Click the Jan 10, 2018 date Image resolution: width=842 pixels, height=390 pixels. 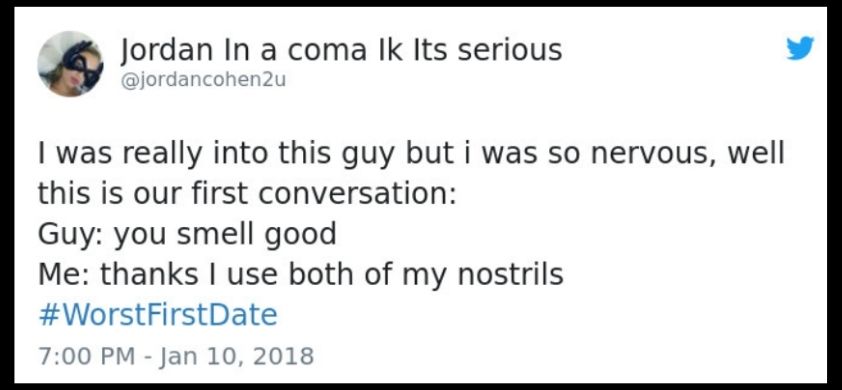pos(235,356)
